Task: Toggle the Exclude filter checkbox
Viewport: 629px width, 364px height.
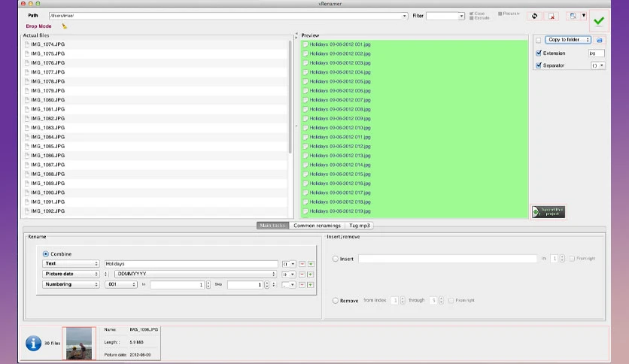Action: coord(471,18)
